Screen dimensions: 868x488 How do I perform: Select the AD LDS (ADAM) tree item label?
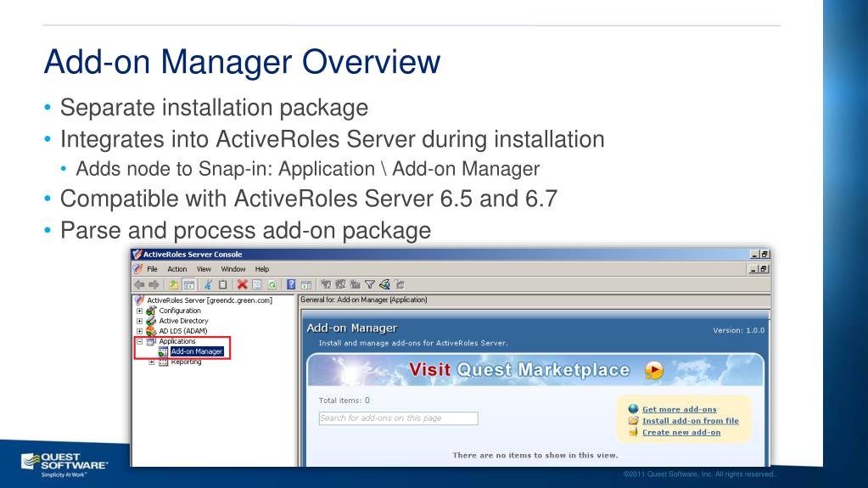(x=183, y=331)
